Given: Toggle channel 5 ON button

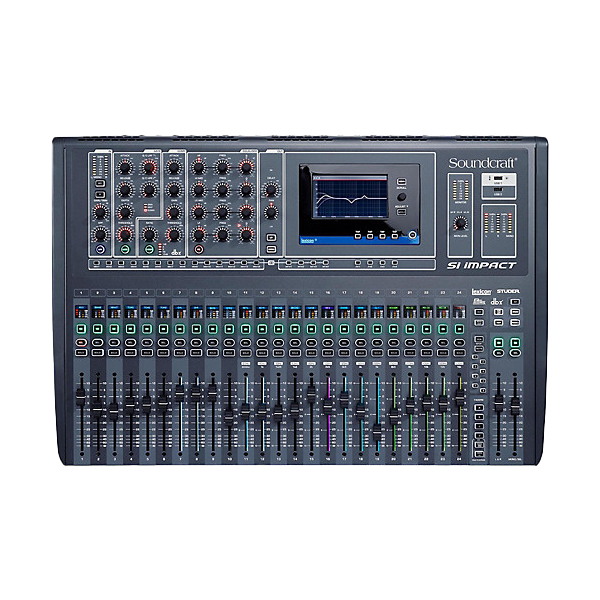Looking at the screenshot, I should [x=147, y=329].
